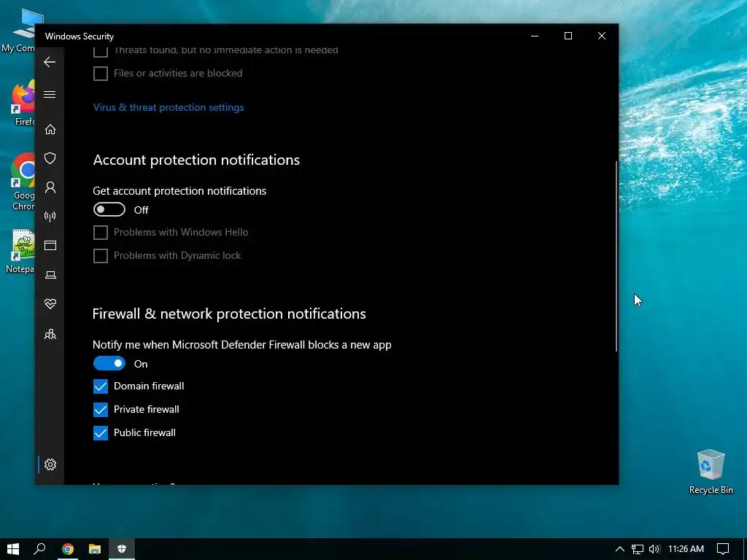Open the hamburger navigation menu
Screen dimensions: 747x560
50,94
